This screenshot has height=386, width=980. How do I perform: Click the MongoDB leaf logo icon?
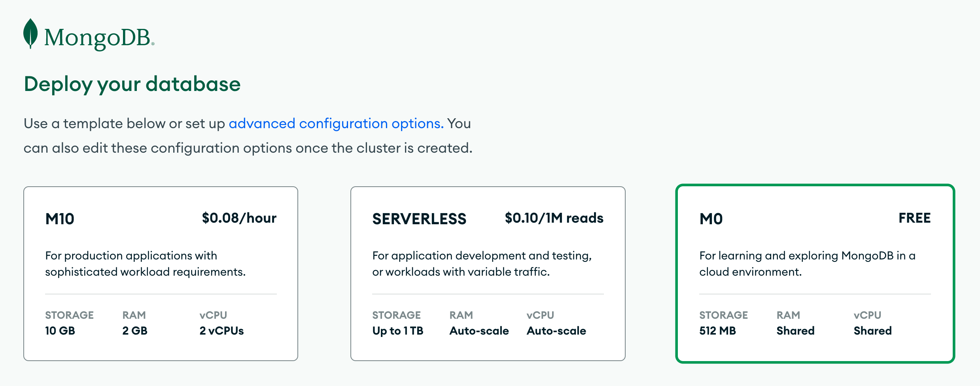pyautogui.click(x=30, y=34)
